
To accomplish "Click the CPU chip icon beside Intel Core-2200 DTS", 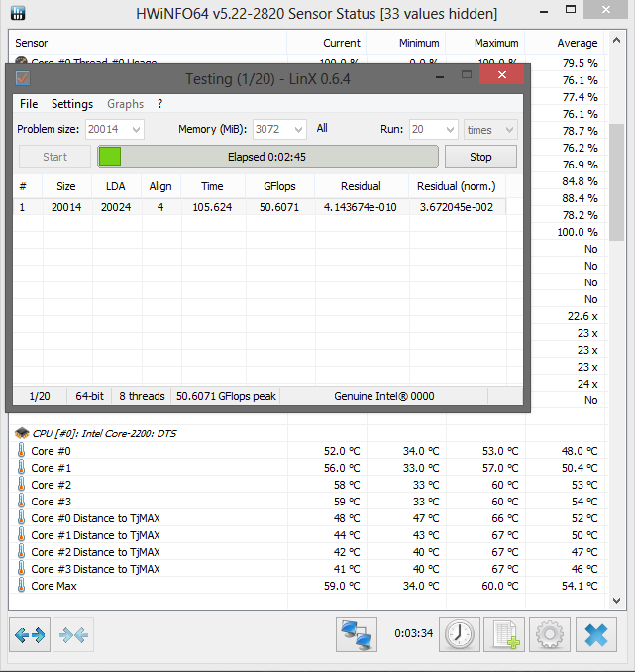I will tap(22, 433).
